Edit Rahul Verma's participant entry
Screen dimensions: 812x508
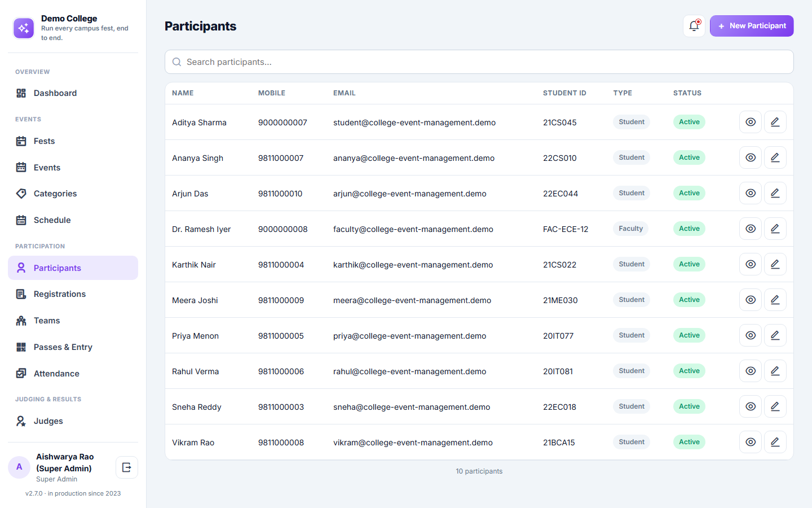[775, 371]
